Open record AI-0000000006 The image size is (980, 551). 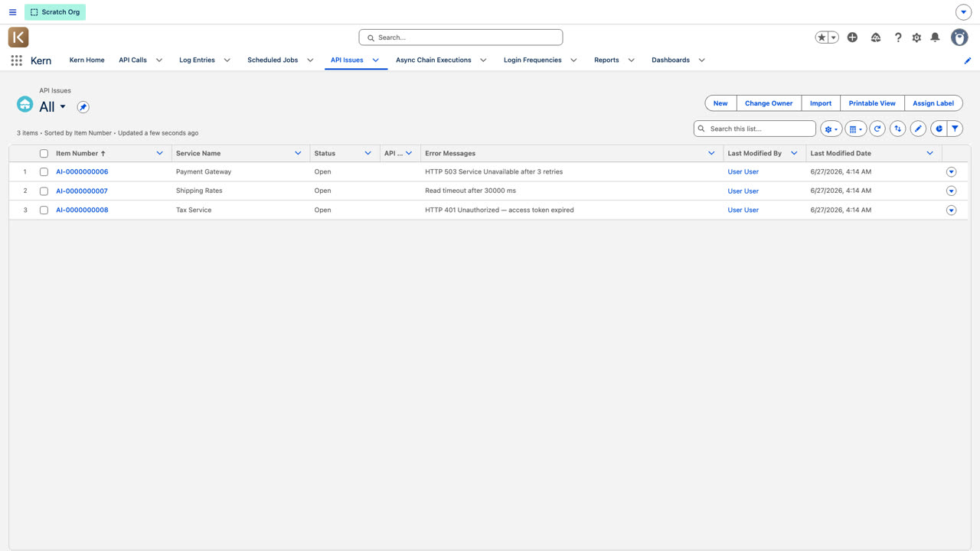coord(82,172)
